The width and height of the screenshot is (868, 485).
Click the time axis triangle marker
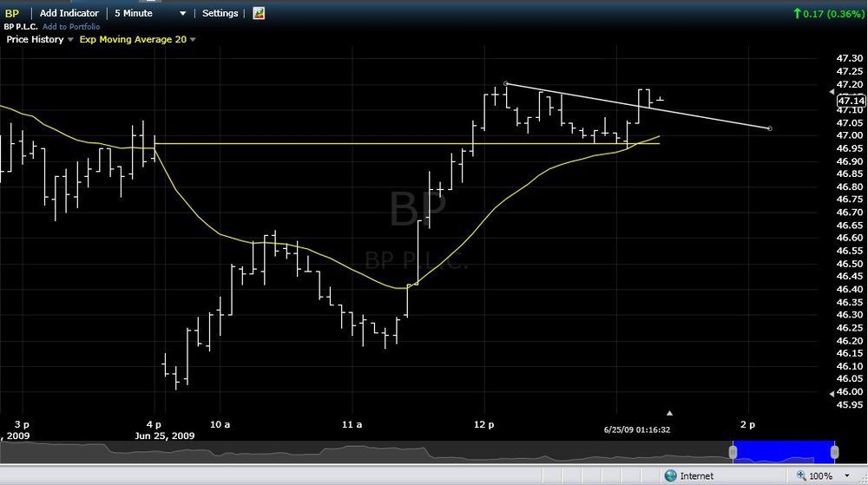pyautogui.click(x=669, y=413)
